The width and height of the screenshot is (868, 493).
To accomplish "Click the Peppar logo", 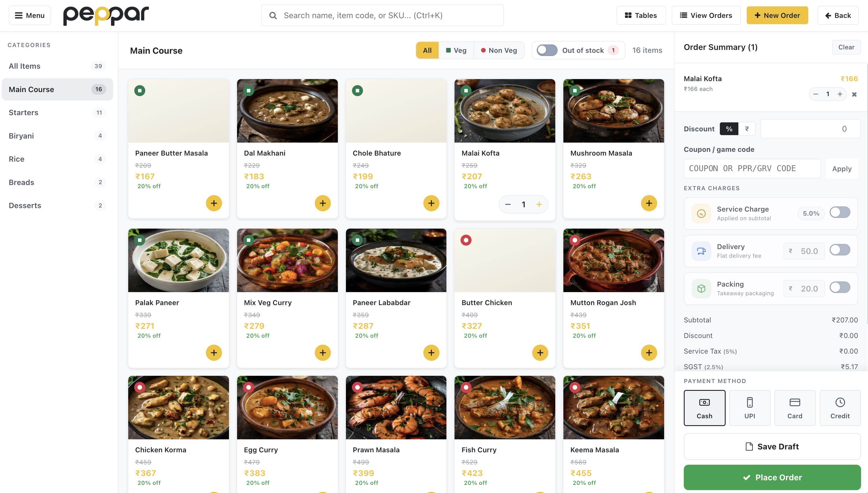I will [x=106, y=16].
